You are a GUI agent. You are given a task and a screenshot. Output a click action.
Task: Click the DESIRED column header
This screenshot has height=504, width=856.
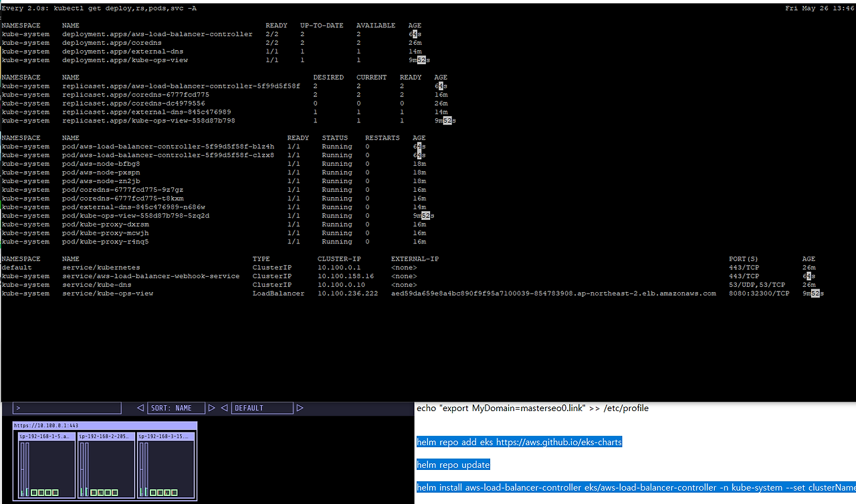coord(328,78)
